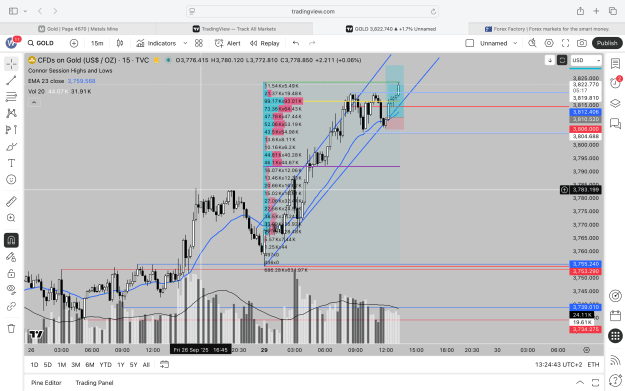Image resolution: width=625 pixels, height=391 pixels.
Task: Open the 15m interval dropdown
Action: (97, 43)
